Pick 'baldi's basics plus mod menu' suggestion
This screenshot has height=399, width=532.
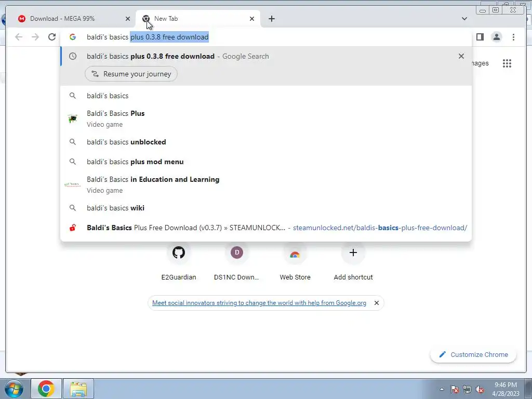click(x=266, y=162)
